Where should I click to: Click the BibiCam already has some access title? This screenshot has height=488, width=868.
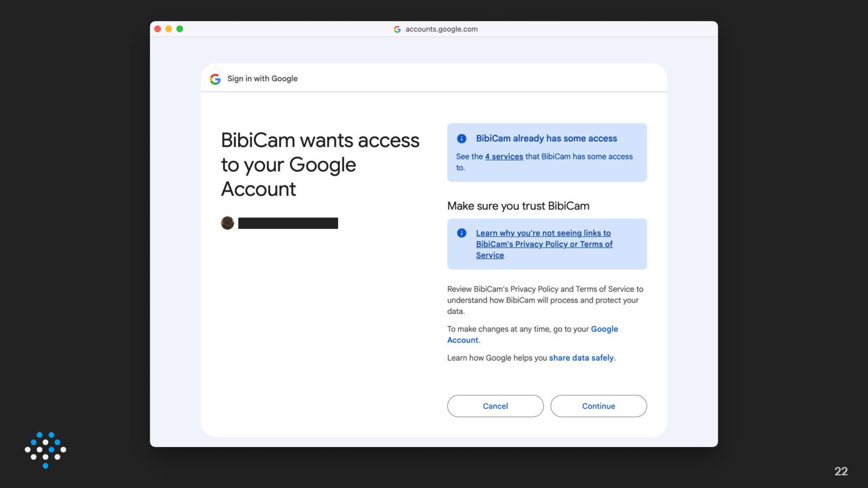[547, 139]
